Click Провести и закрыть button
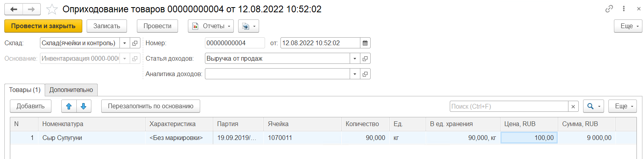This screenshot has width=644, height=159. coord(43,26)
